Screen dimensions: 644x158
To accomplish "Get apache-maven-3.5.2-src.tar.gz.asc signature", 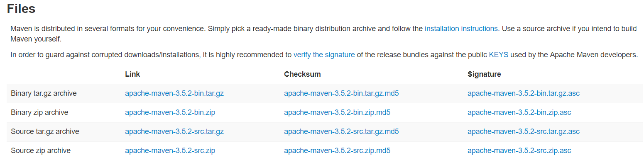I will point(524,131).
